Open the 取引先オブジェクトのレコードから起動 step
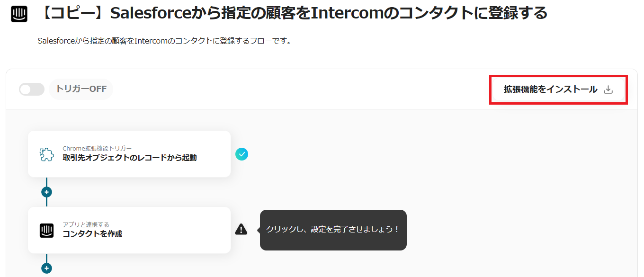Screen dimensions: 644x277 [x=129, y=158]
